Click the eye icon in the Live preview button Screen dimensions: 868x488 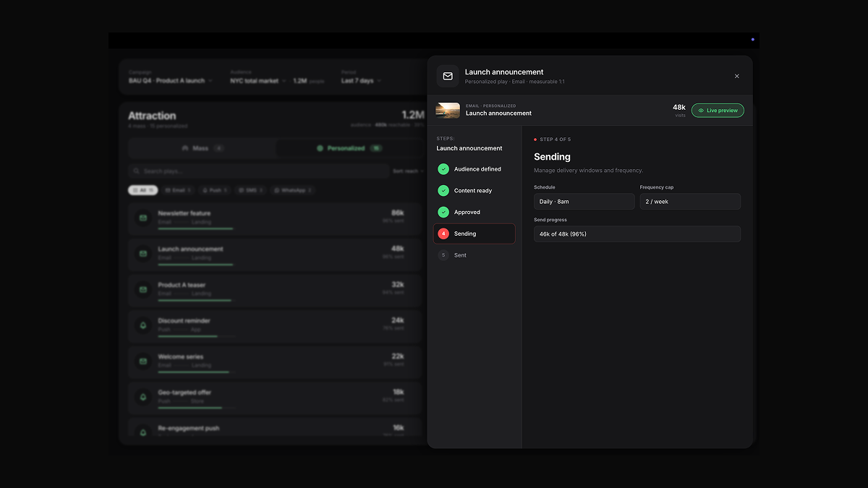click(701, 111)
